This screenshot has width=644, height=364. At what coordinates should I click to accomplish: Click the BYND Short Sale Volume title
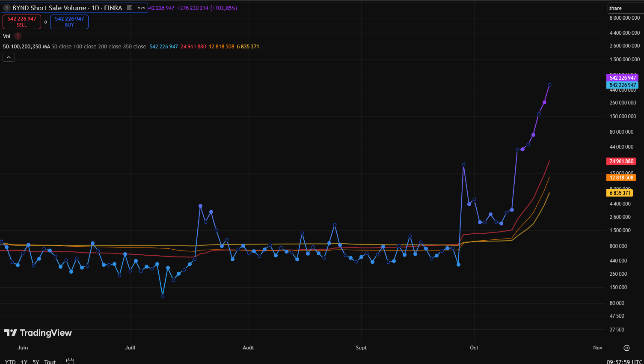pyautogui.click(x=67, y=8)
